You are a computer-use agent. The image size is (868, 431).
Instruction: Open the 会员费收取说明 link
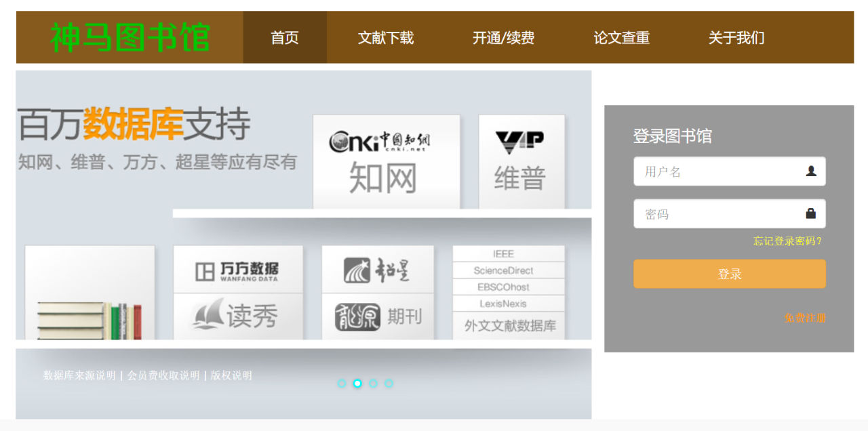pyautogui.click(x=163, y=375)
